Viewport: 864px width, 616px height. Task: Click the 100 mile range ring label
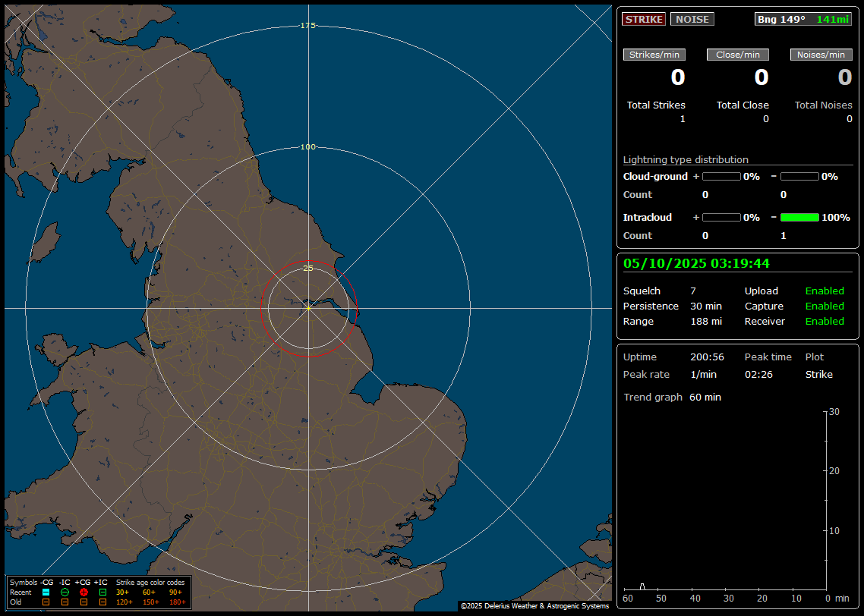[x=307, y=147]
